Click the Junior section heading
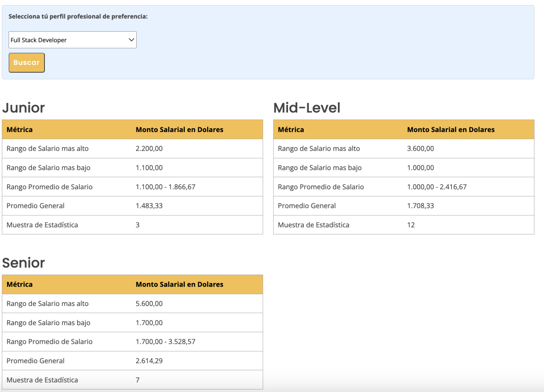 23,108
